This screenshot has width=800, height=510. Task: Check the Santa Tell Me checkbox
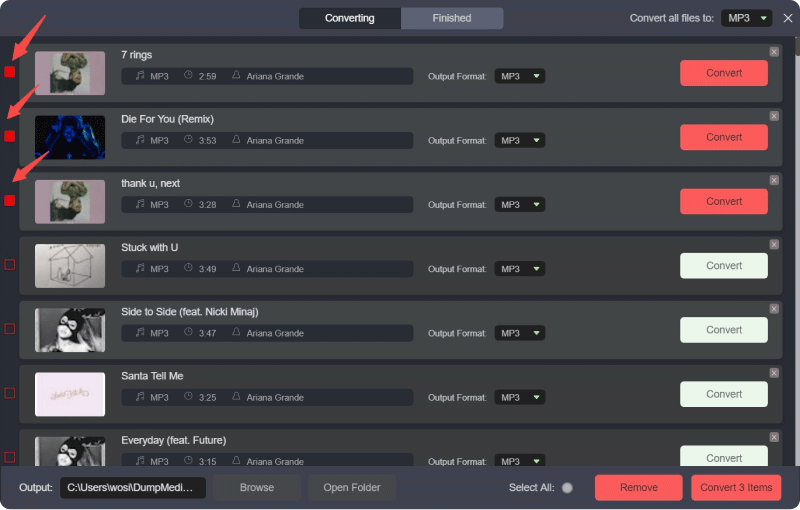click(10, 393)
